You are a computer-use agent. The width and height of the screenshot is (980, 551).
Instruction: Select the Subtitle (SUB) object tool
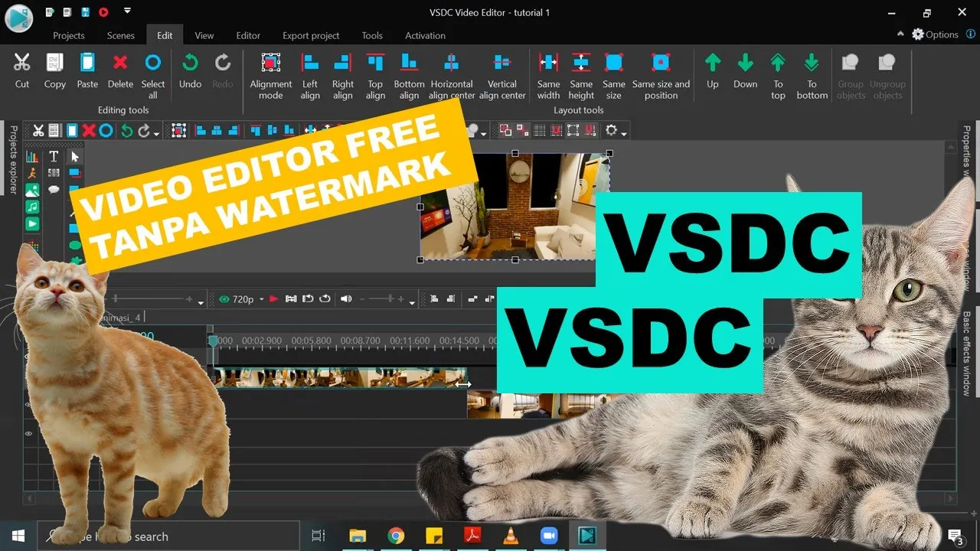54,173
